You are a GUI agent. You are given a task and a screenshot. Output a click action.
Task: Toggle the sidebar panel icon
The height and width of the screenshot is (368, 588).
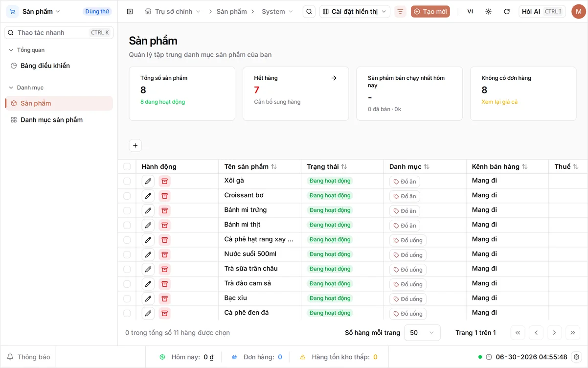130,11
